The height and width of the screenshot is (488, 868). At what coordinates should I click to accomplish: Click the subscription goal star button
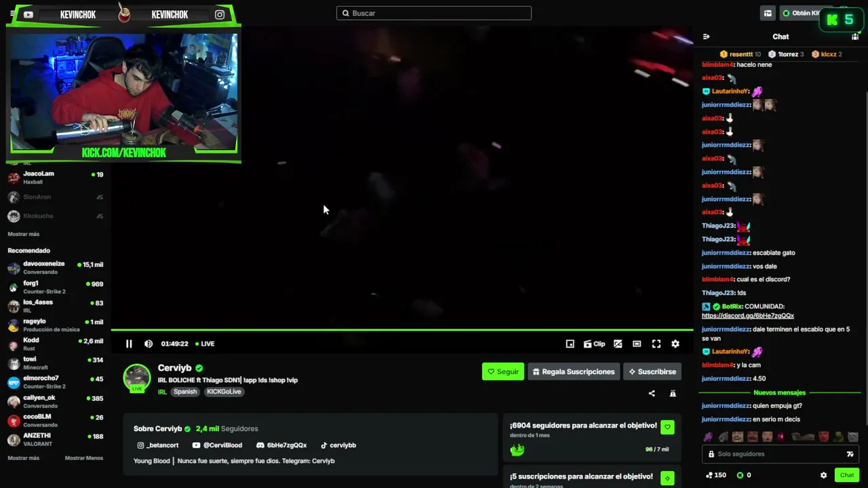pos(667,478)
